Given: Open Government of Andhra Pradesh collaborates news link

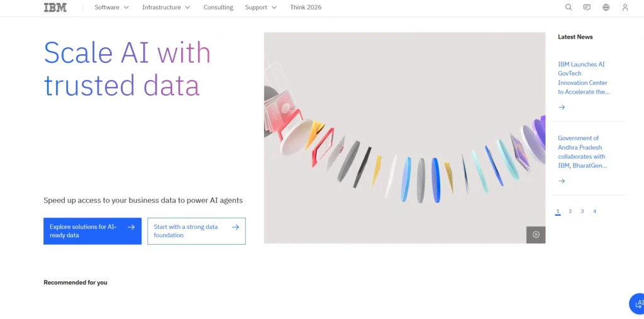Looking at the screenshot, I should click(582, 152).
